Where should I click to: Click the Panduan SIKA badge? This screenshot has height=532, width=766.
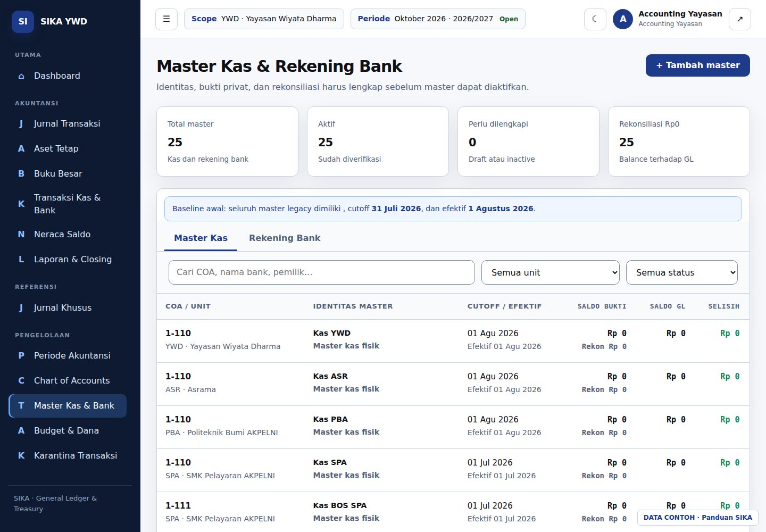tap(698, 518)
